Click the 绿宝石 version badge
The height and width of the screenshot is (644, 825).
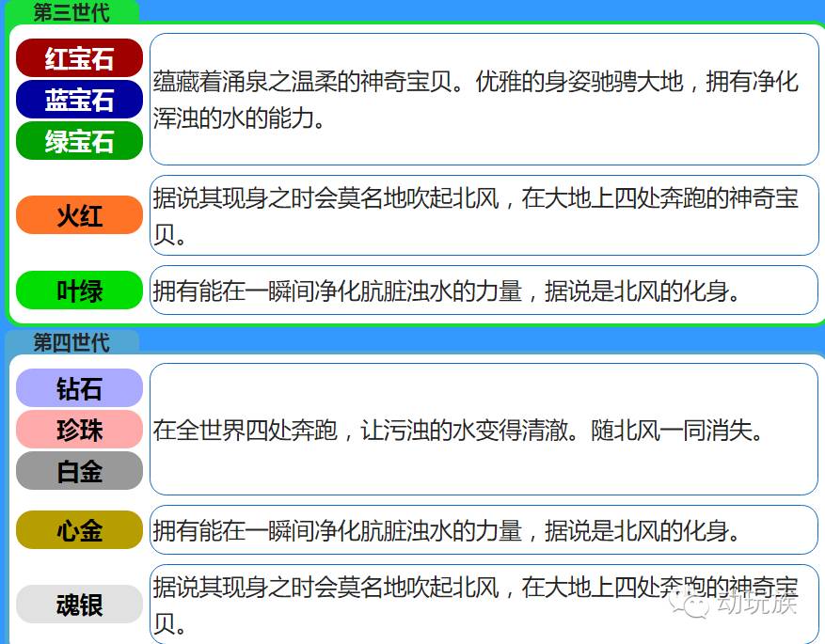(78, 140)
